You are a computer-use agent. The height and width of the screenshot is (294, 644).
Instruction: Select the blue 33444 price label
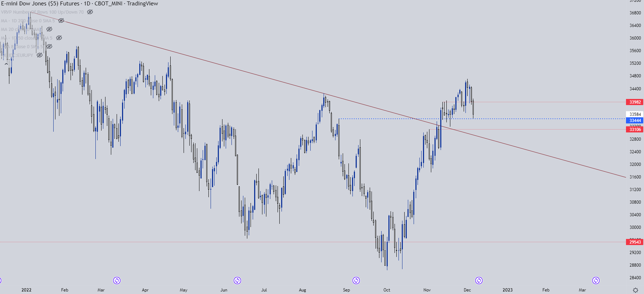click(635, 121)
